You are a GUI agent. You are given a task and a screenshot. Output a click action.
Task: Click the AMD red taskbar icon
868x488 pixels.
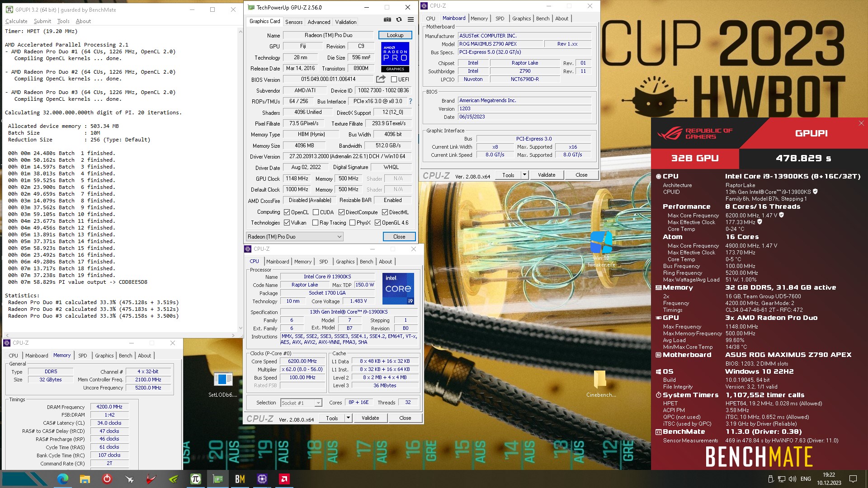click(x=284, y=479)
